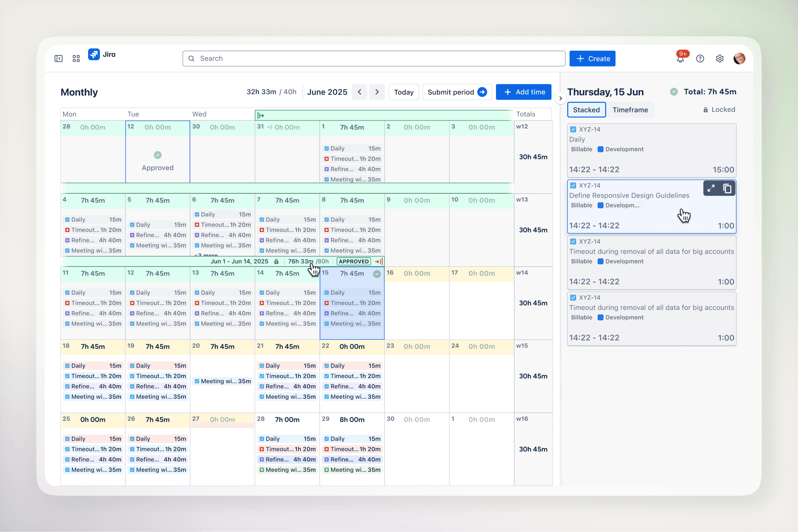Go to previous month with left chevron
This screenshot has width=798, height=532.
pyautogui.click(x=359, y=92)
